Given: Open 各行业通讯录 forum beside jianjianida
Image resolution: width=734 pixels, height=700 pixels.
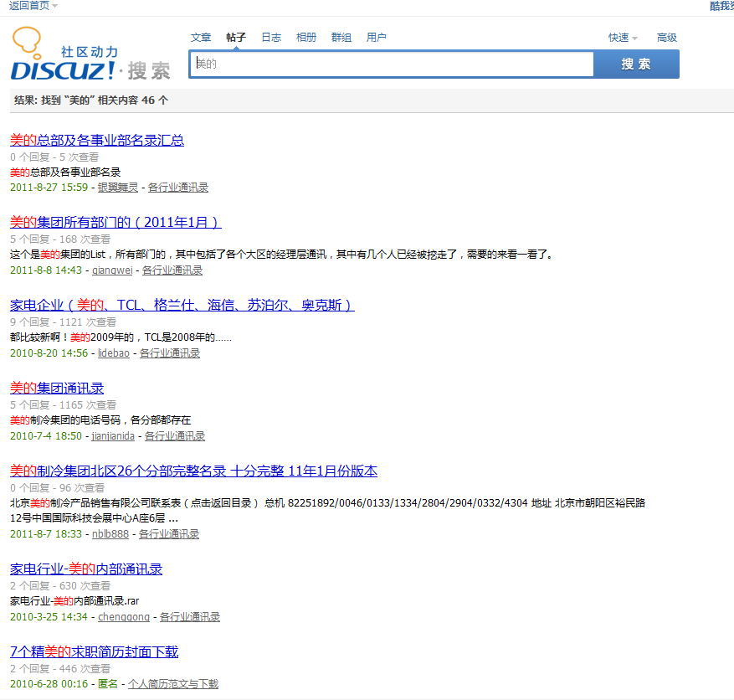Looking at the screenshot, I should (x=175, y=436).
